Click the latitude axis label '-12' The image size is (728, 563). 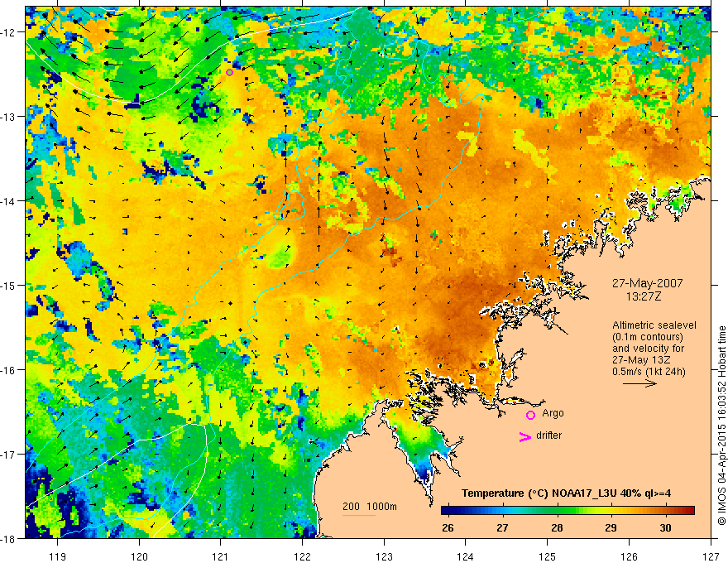click(x=9, y=32)
